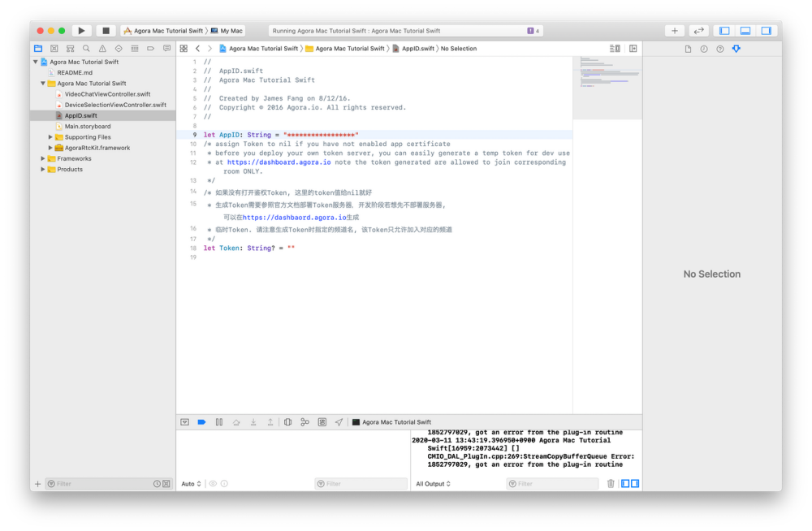Toggle the console pane
Screen dimensions: 812x531
click(x=635, y=483)
